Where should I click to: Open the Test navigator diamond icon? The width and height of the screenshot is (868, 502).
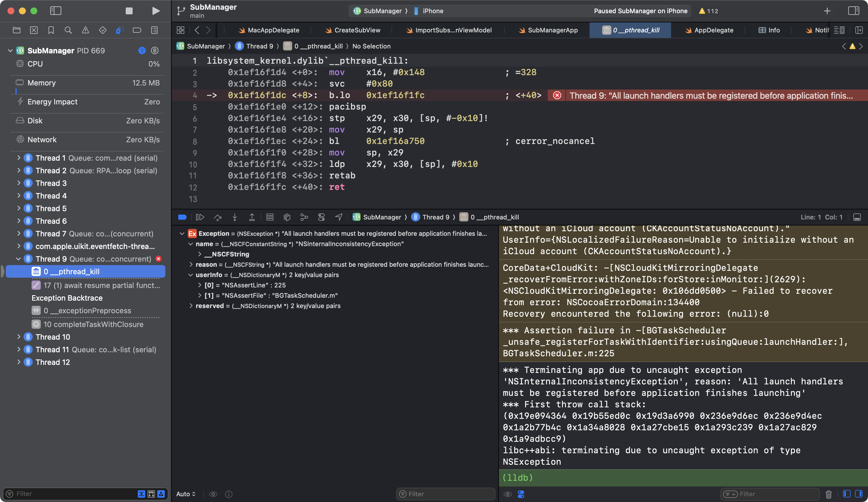coord(103,30)
